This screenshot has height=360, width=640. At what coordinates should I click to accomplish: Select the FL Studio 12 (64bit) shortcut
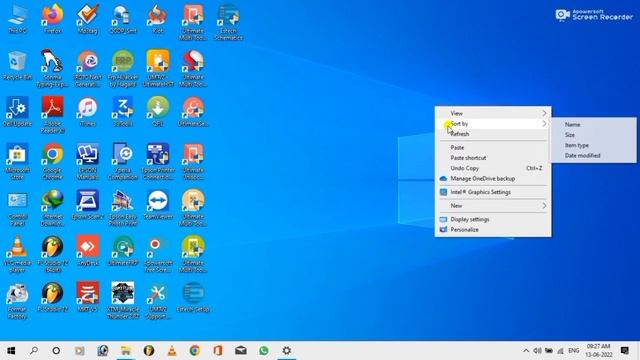point(53,255)
